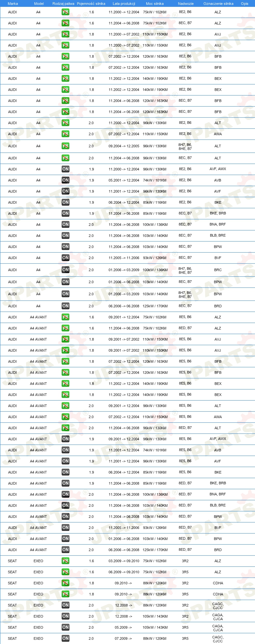This screenshot has width=255, height=644.
Task: Click '125kW / 170KM' in A4 AVANT BRD row
Action: [155, 550]
